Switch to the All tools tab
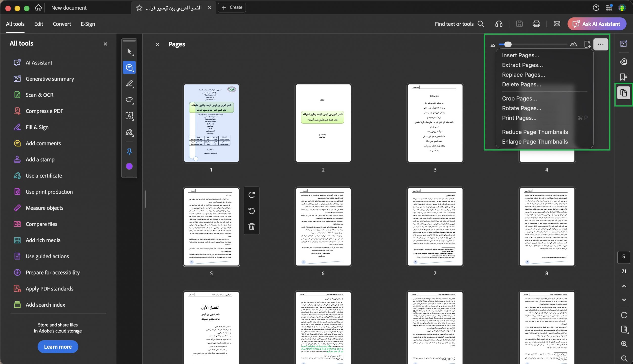Image resolution: width=633 pixels, height=364 pixels. tap(15, 24)
